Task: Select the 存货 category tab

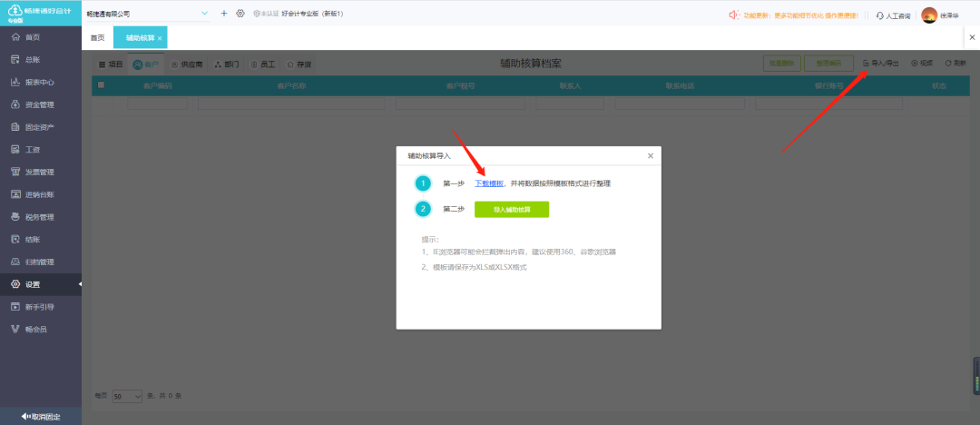Action: (x=299, y=64)
